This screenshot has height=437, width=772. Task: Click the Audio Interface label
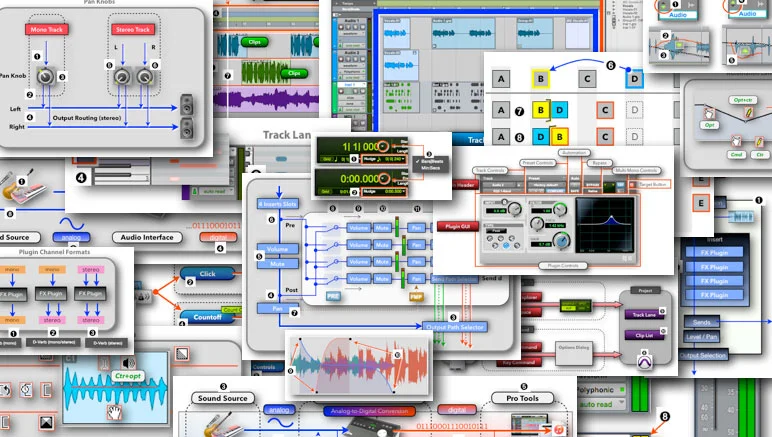tap(147, 237)
